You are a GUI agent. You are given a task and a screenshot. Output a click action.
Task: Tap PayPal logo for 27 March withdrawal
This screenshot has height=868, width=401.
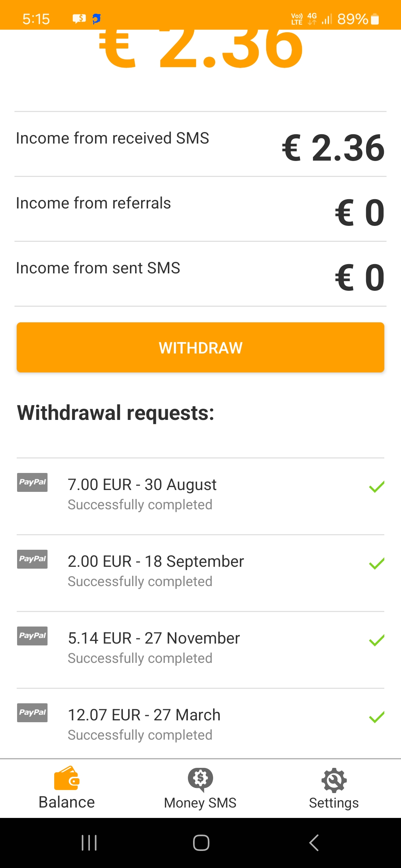tap(32, 713)
